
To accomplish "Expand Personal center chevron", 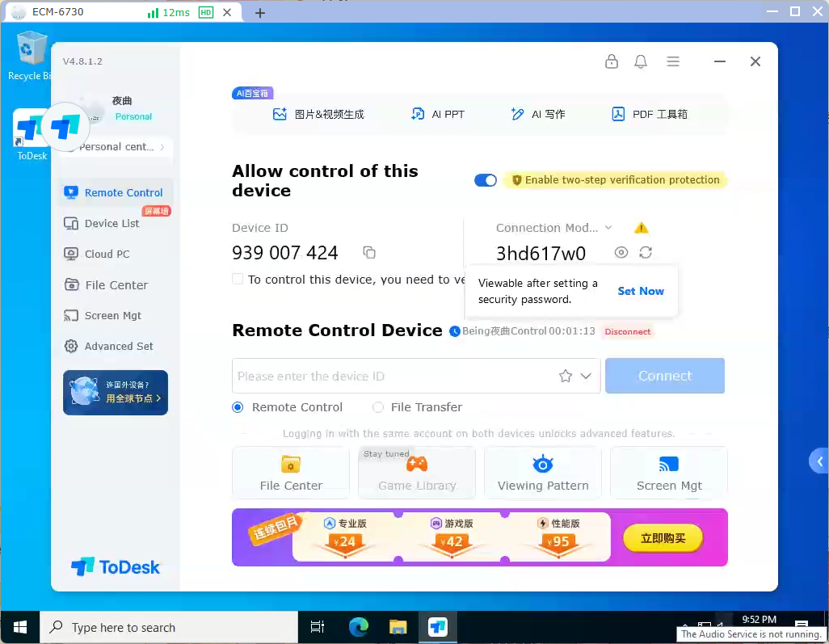I will click(162, 147).
